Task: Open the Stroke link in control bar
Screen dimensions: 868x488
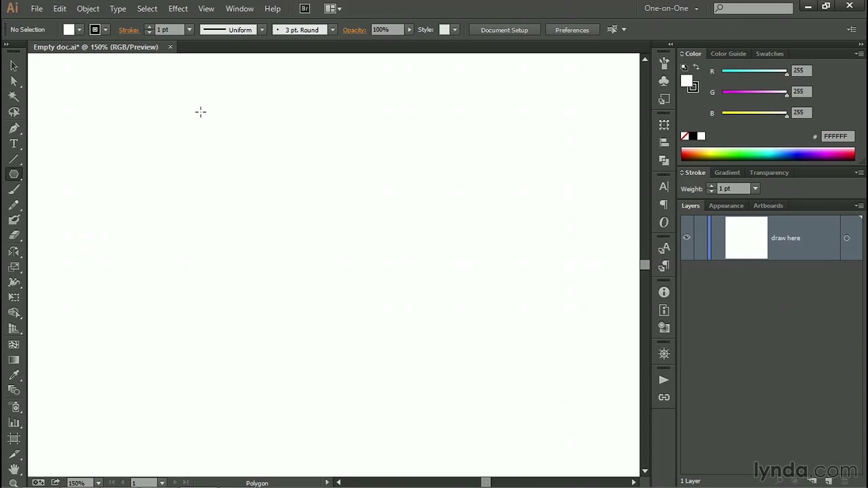Action: (x=129, y=30)
